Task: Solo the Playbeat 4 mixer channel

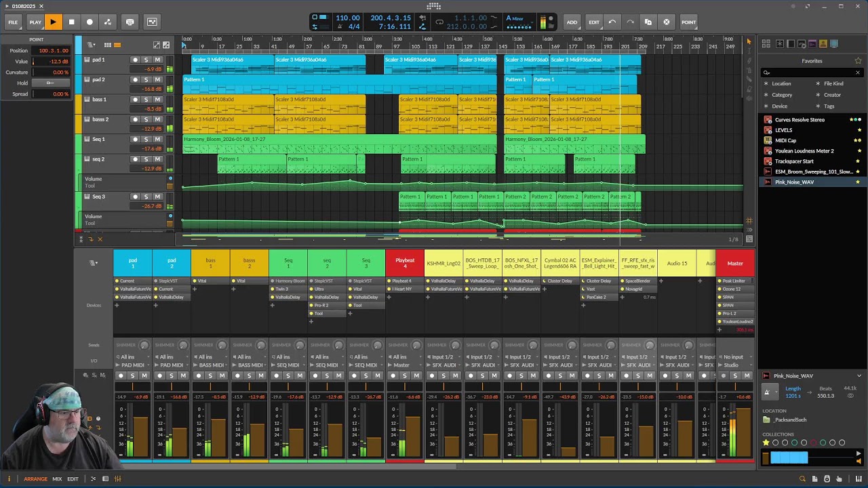Action: (x=406, y=375)
